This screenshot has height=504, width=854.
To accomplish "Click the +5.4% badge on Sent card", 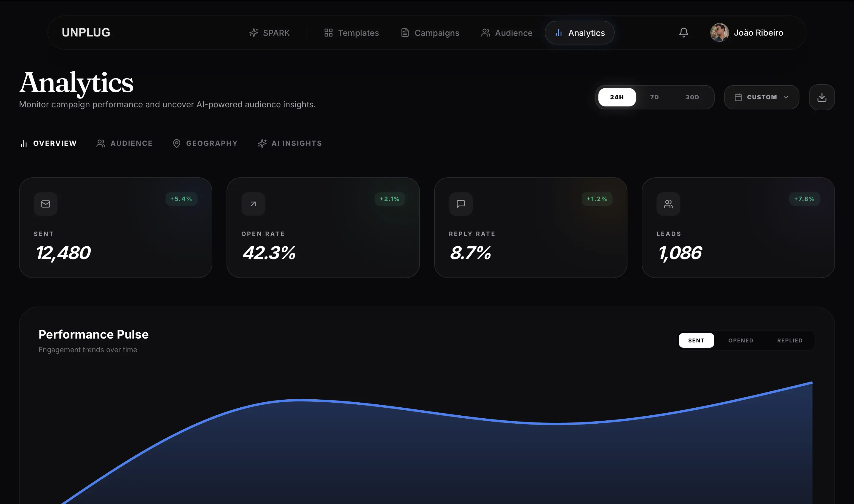I will coord(181,199).
